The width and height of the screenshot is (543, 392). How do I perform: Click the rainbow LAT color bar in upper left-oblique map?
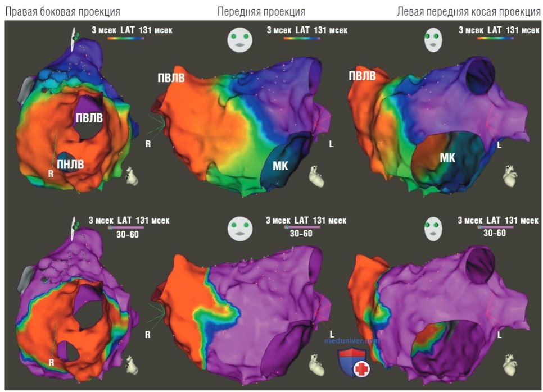(x=495, y=38)
